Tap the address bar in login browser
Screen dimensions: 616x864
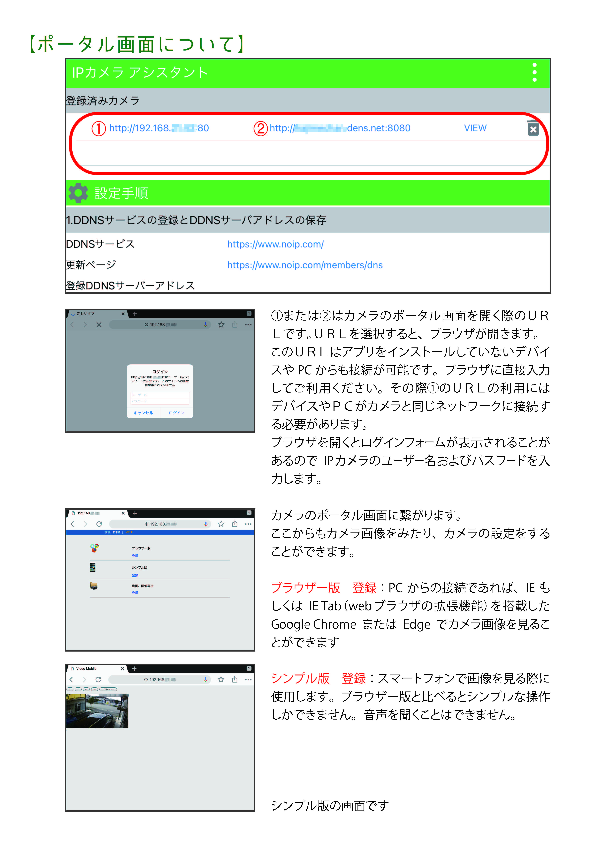[160, 325]
